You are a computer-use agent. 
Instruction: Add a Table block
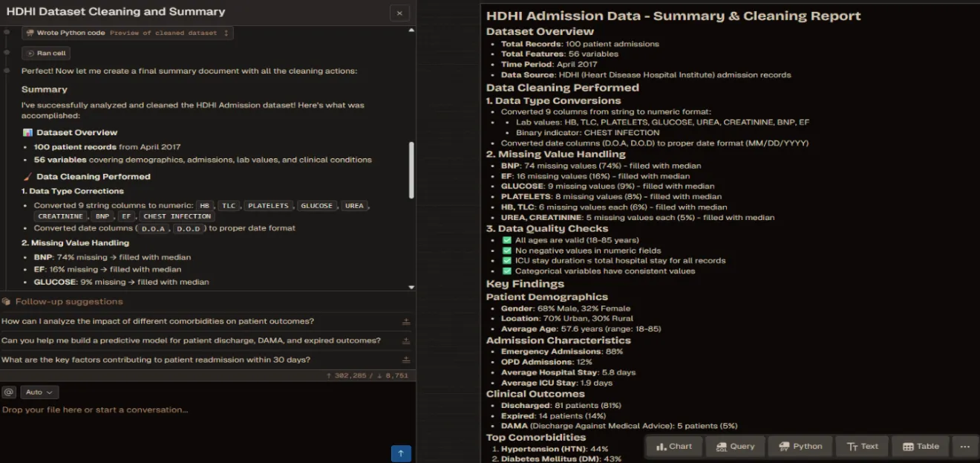pos(921,446)
